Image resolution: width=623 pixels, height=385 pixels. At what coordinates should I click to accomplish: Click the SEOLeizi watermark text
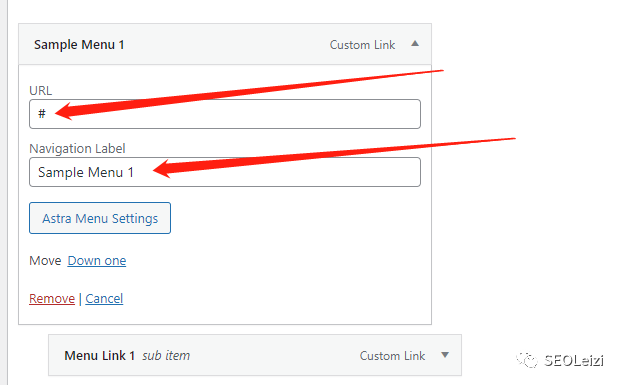click(x=574, y=360)
